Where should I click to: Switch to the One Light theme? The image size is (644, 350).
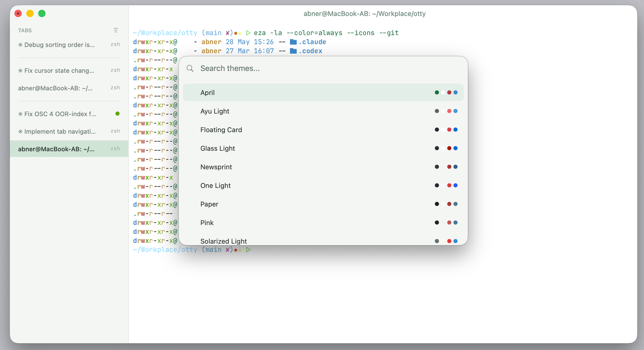pyautogui.click(x=323, y=185)
